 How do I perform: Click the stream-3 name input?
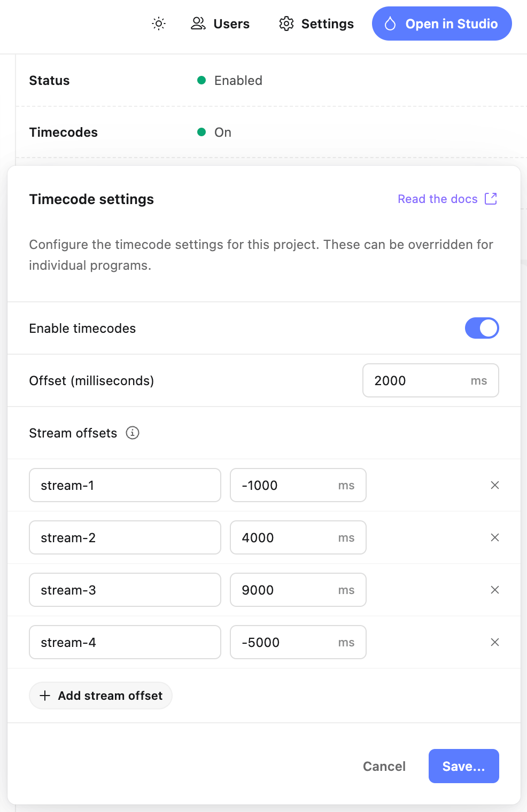pyautogui.click(x=125, y=590)
